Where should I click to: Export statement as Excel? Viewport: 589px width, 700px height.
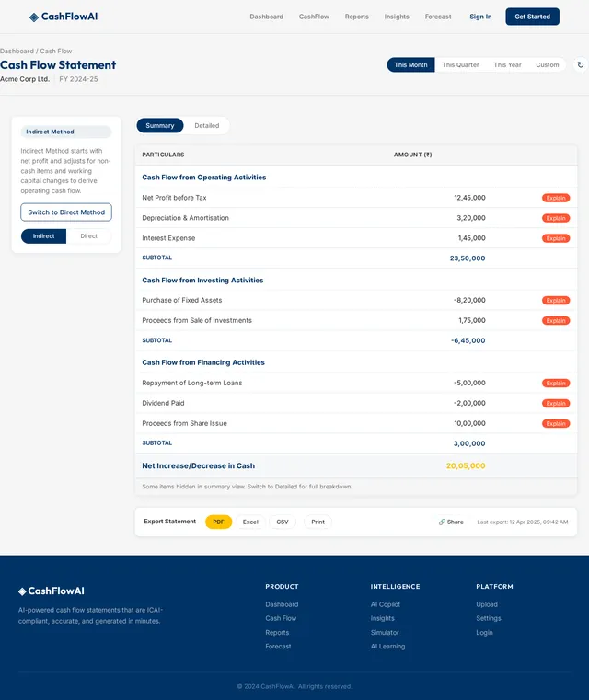tap(250, 522)
